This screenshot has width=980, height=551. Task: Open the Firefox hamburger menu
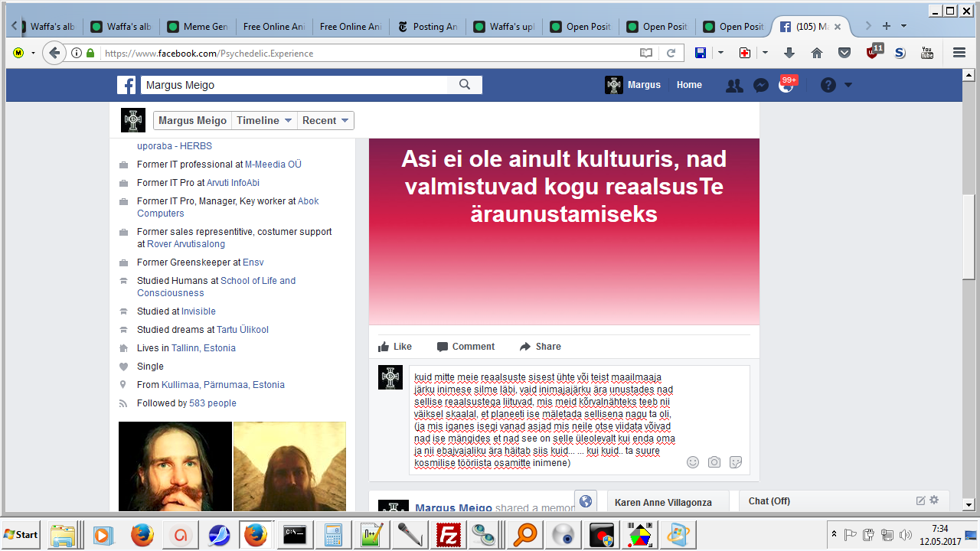(x=959, y=53)
